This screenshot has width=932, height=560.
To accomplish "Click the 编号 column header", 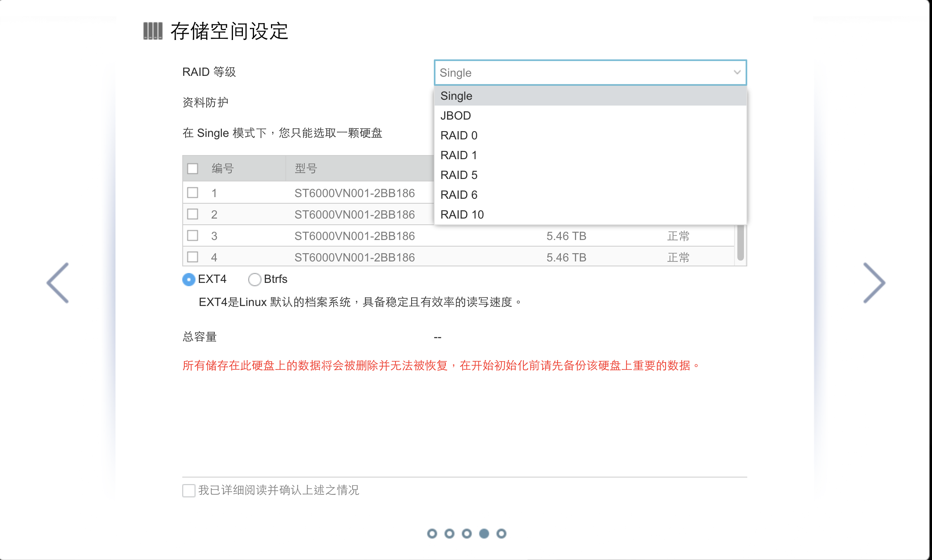I will [x=223, y=169].
